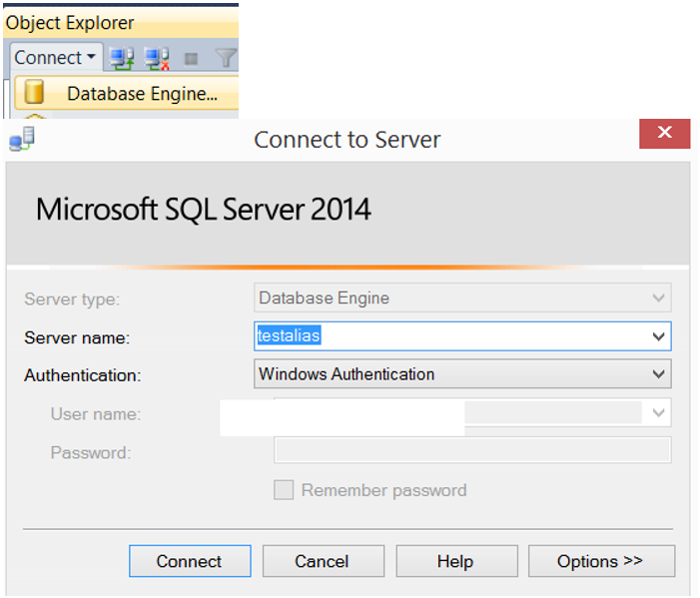Open the Authentication dropdown
Screen dimensions: 700x598
tap(462, 374)
